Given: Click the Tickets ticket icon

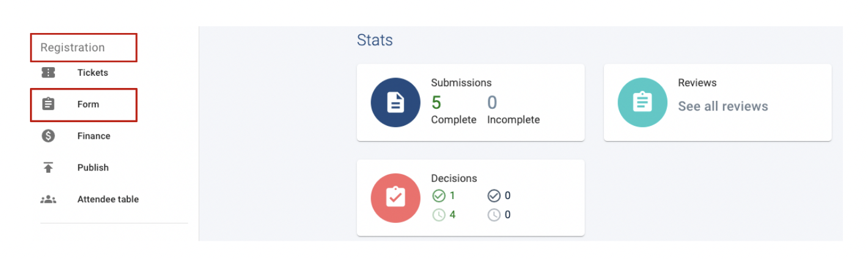Looking at the screenshot, I should click(48, 73).
